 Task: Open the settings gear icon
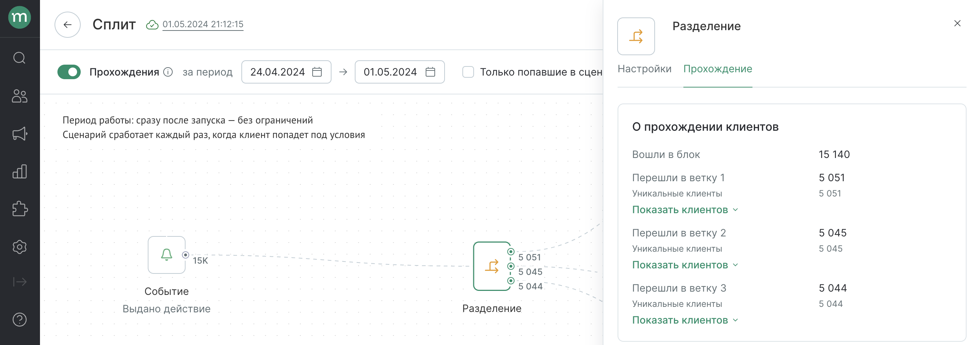coord(19,247)
